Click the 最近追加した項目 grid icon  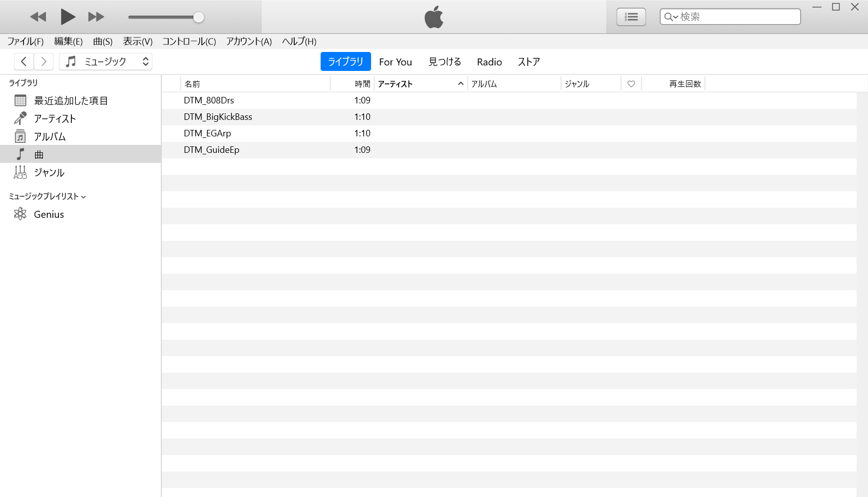point(20,100)
